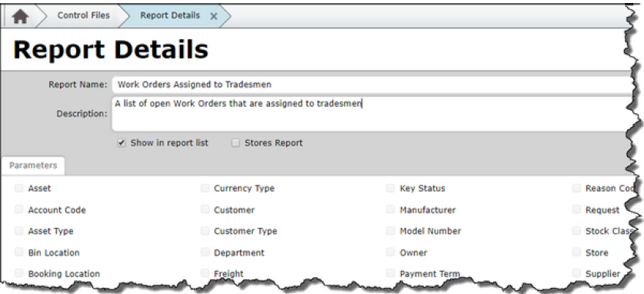Close the Report Details tab
Image resolution: width=644 pixels, height=294 pixels.
pyautogui.click(x=214, y=16)
